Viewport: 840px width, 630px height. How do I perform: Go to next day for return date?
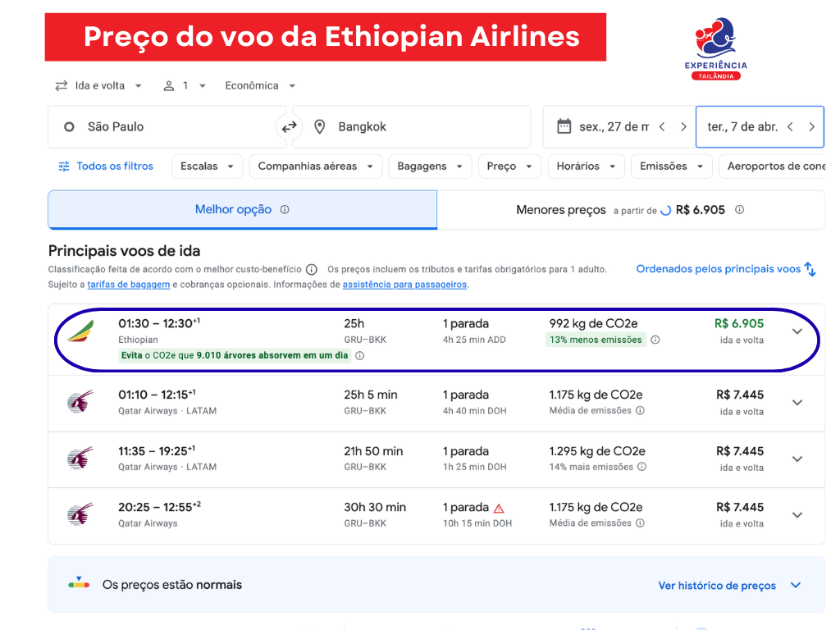pos(811,127)
